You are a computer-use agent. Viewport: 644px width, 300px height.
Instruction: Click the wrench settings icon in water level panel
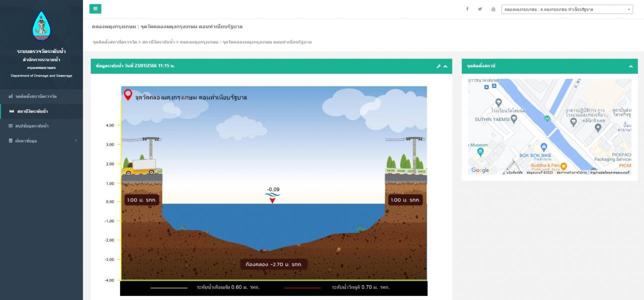tap(438, 66)
